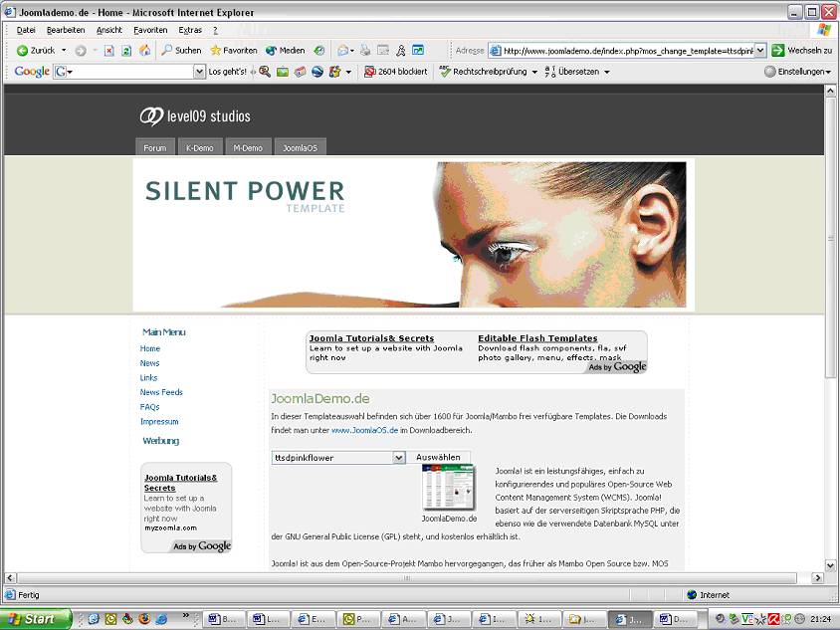Click the Internet zone indicator in status bar
Image resolution: width=840 pixels, height=630 pixels.
709,594
